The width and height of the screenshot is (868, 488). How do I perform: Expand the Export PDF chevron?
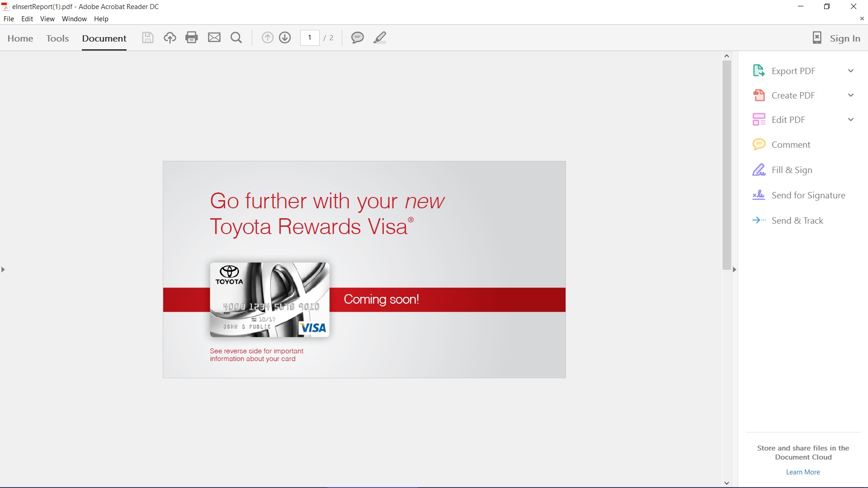[850, 71]
